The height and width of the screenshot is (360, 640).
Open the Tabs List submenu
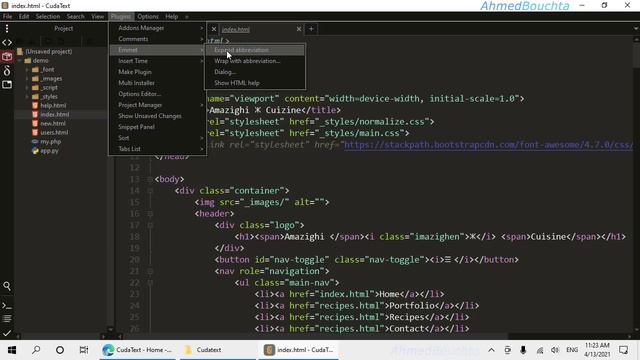pos(158,149)
